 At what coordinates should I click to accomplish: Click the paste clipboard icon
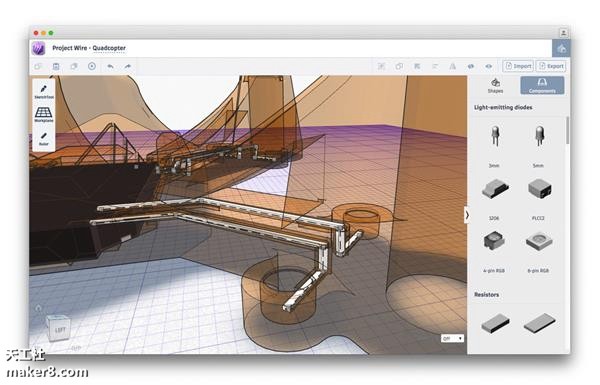[56, 66]
